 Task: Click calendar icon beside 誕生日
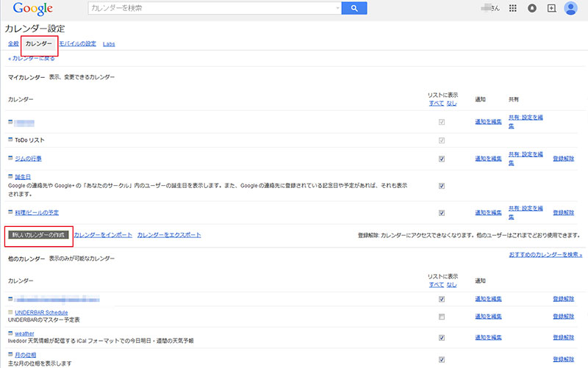coord(10,176)
